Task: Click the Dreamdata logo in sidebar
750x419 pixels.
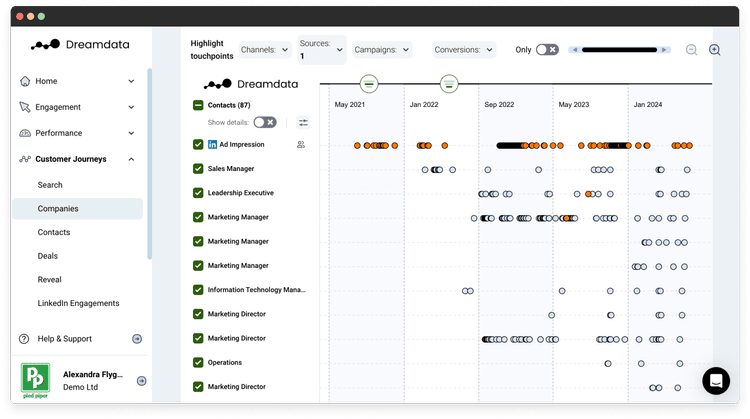Action: tap(80, 44)
